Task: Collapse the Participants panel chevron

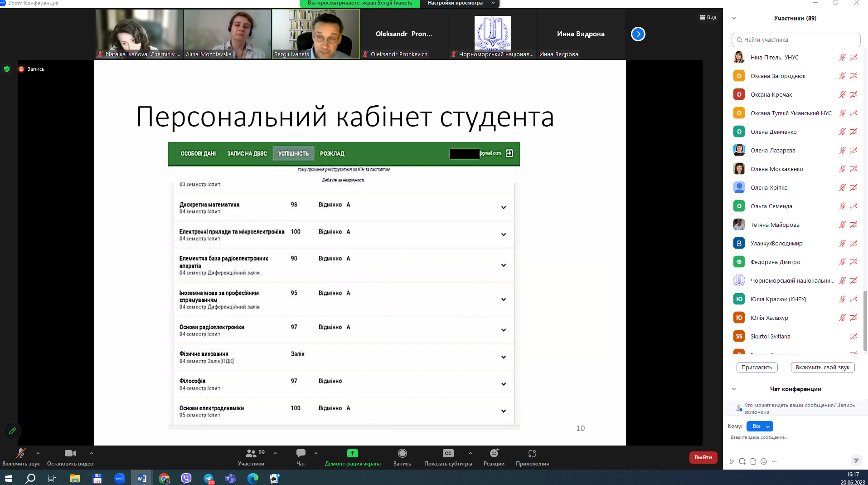Action: coord(734,19)
